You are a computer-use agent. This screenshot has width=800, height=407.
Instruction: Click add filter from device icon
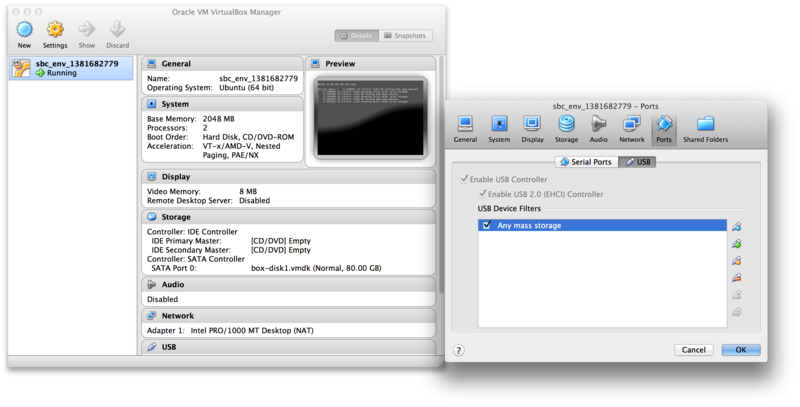pyautogui.click(x=736, y=244)
